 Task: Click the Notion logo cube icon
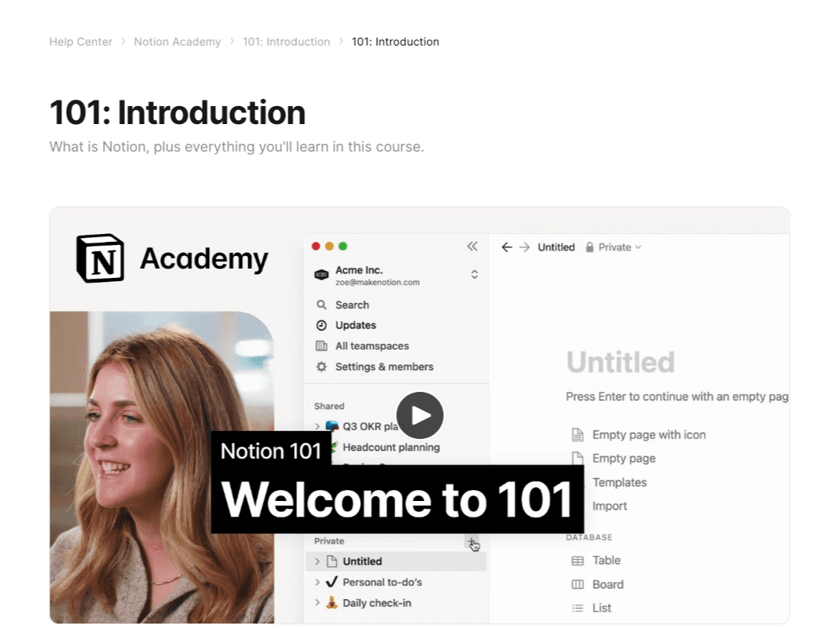coord(100,258)
